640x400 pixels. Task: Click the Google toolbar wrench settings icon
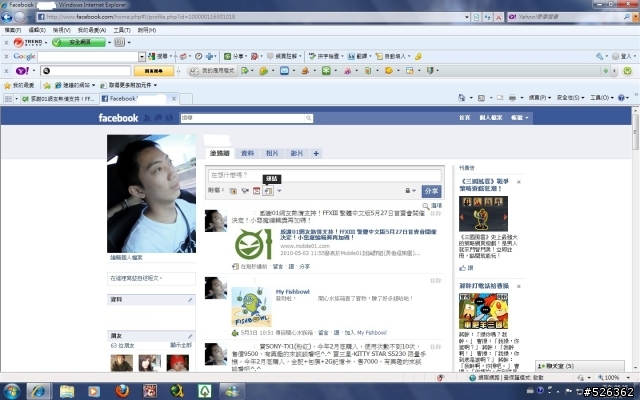pyautogui.click(x=599, y=56)
